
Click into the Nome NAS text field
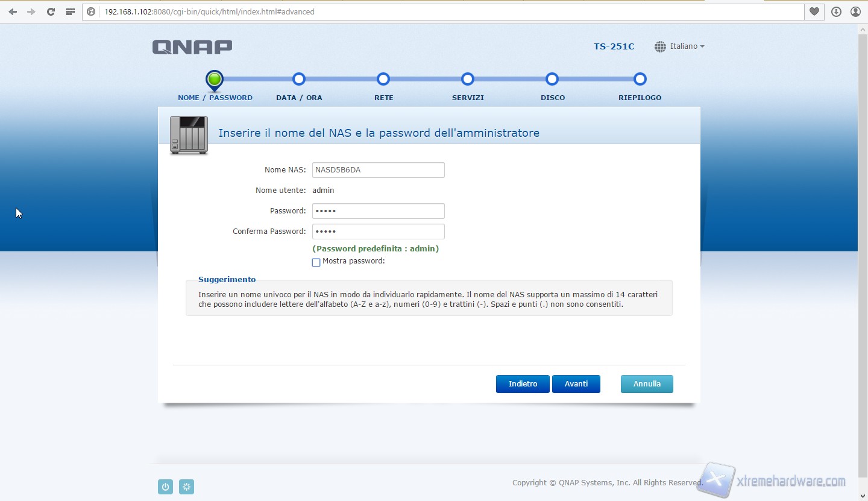pos(378,170)
